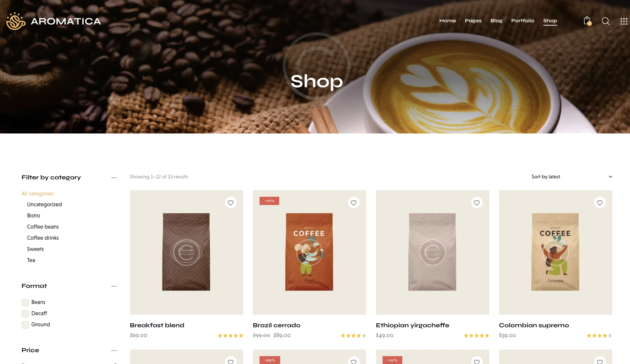This screenshot has width=630, height=364.
Task: Click wishlist heart on Colombian supremo
Action: pyautogui.click(x=600, y=203)
